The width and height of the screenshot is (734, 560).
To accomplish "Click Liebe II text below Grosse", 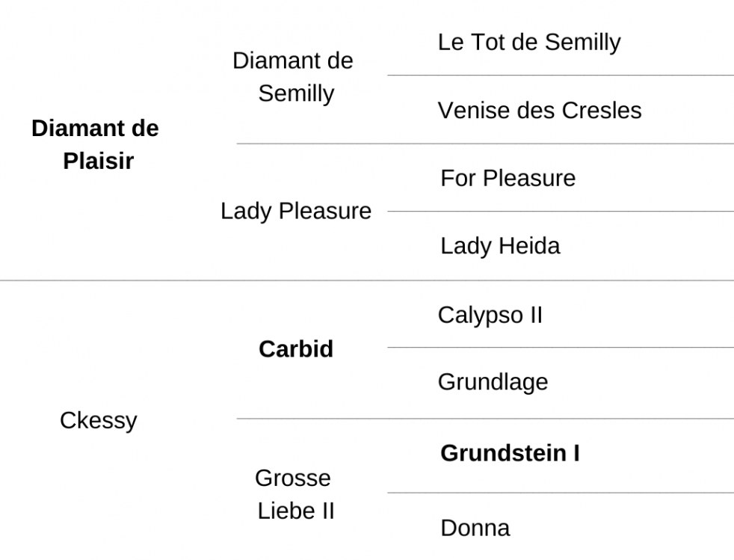I will [x=296, y=511].
